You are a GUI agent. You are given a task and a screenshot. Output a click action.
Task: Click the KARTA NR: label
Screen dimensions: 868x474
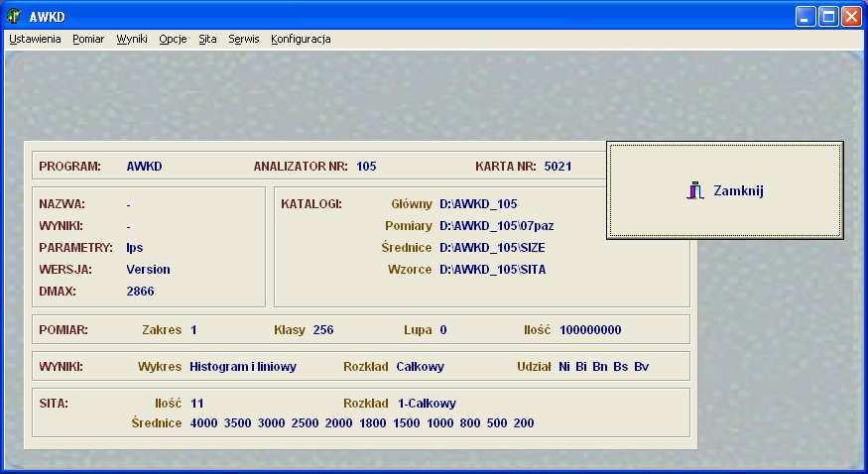[x=505, y=167]
